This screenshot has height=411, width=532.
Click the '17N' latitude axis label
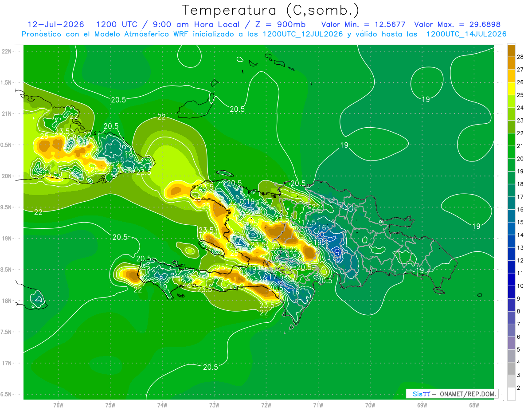click(8, 363)
